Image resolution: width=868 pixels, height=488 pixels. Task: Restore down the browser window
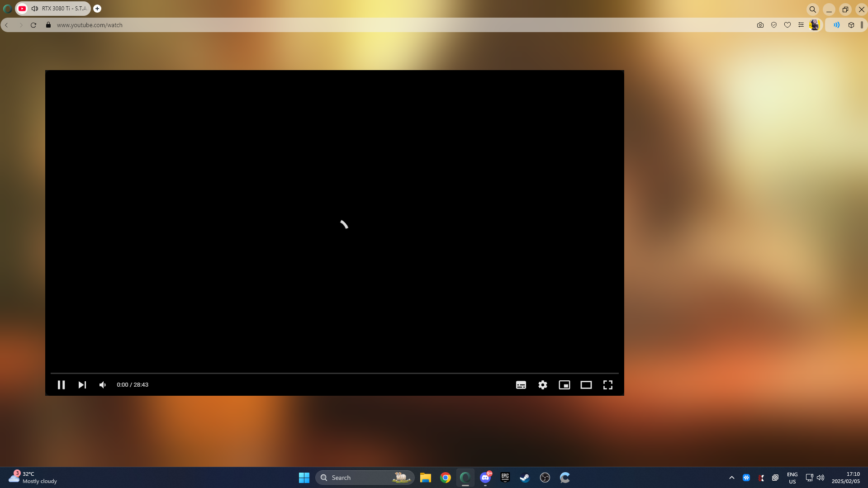(x=845, y=9)
